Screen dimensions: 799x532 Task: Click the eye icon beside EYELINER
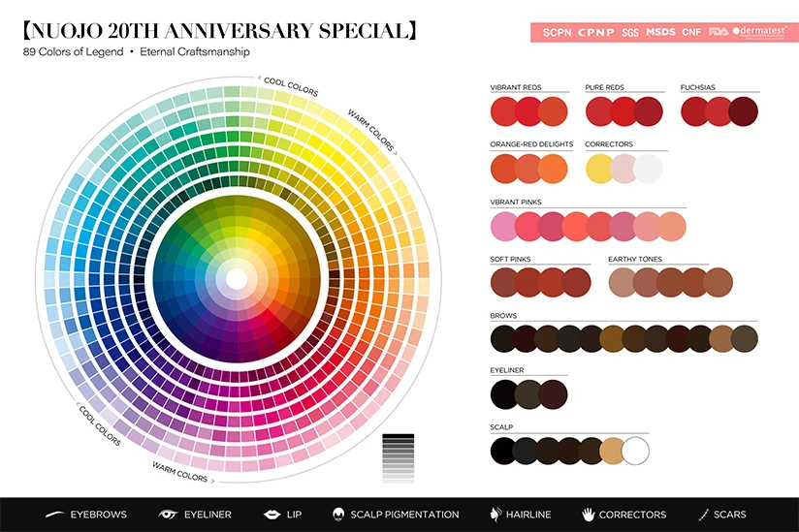(168, 515)
